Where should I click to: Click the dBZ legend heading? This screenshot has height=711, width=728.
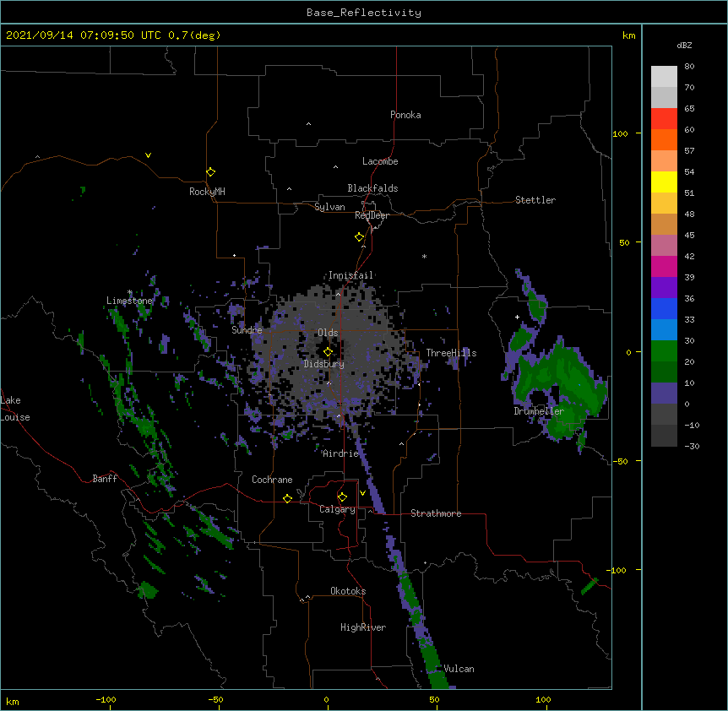click(x=684, y=45)
